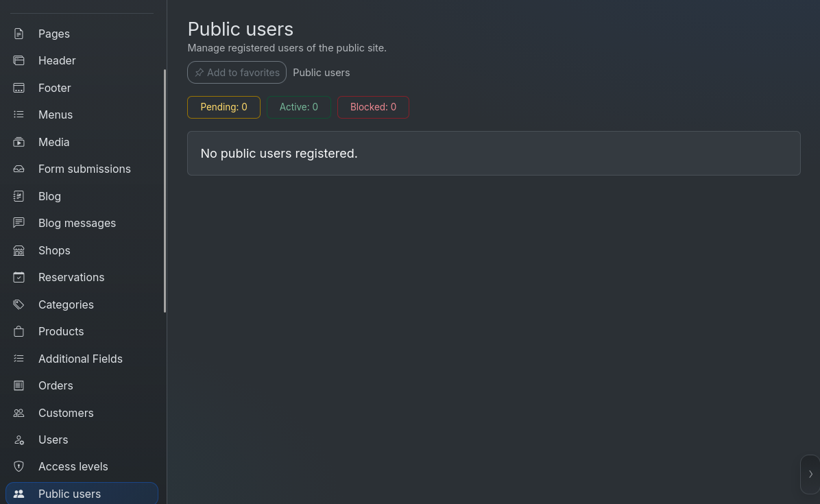Click the Shops storefront icon
The image size is (820, 504).
pyautogui.click(x=19, y=250)
